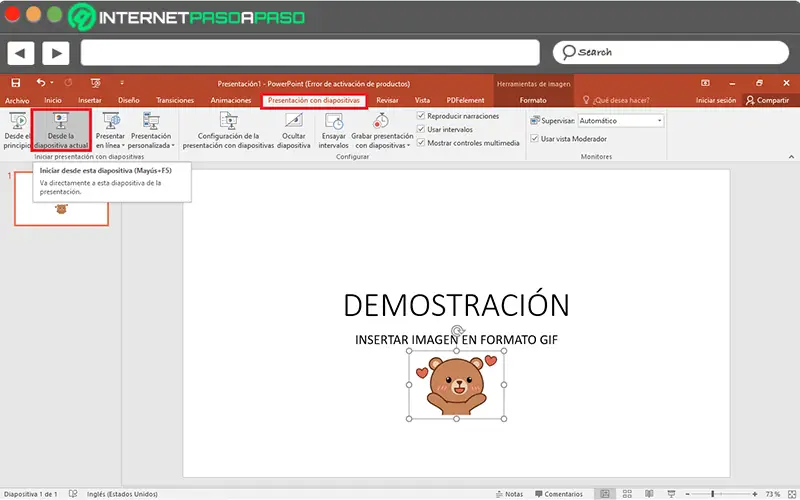Open the Transiciones ribbon tab
This screenshot has width=800, height=500.
pos(175,100)
